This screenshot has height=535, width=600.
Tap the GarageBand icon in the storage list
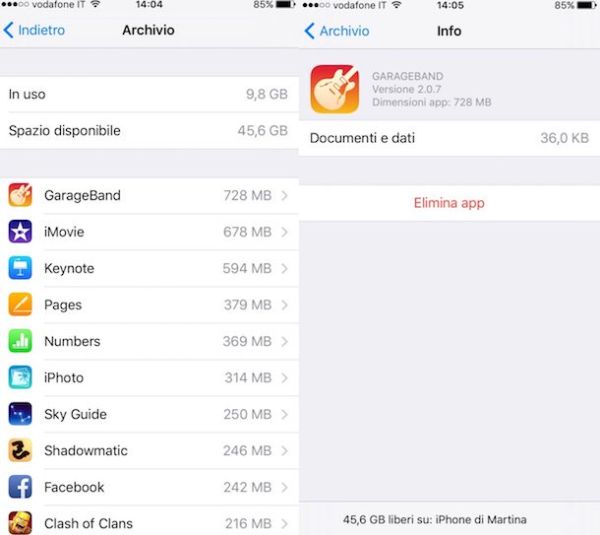[x=20, y=195]
